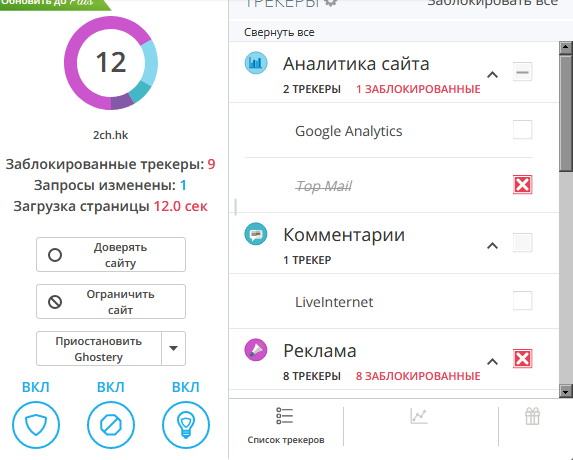Viewport: 573px width, 460px height.
Task: Click Заблокировать все link
Action: (x=493, y=3)
